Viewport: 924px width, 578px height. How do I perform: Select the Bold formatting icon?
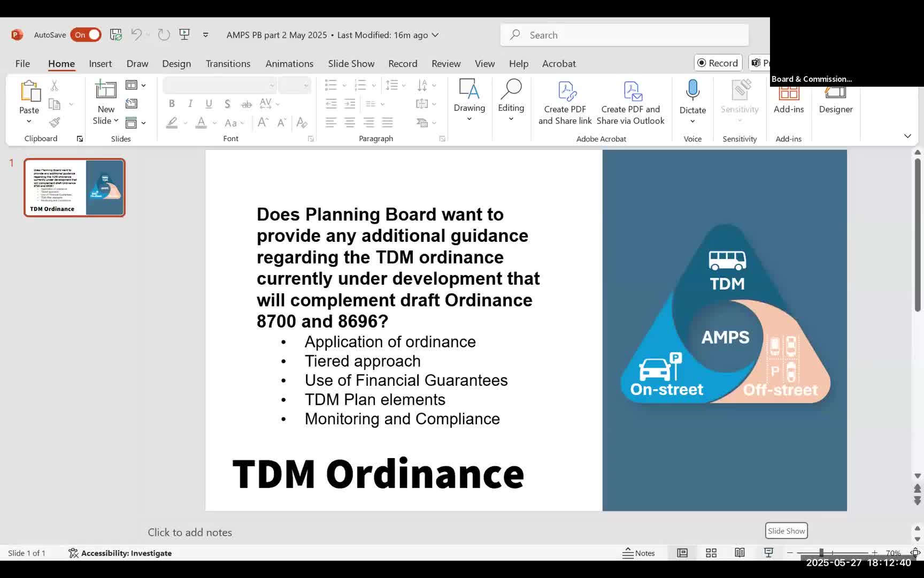pos(172,103)
